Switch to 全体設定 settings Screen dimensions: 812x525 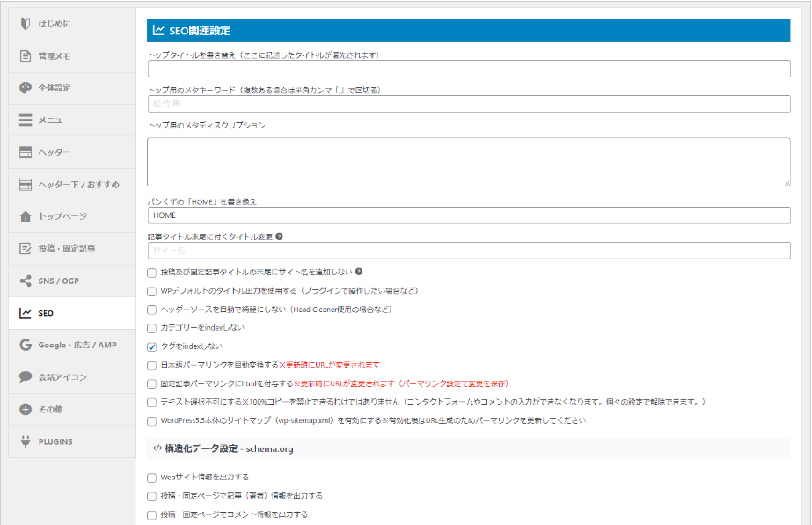(72, 88)
